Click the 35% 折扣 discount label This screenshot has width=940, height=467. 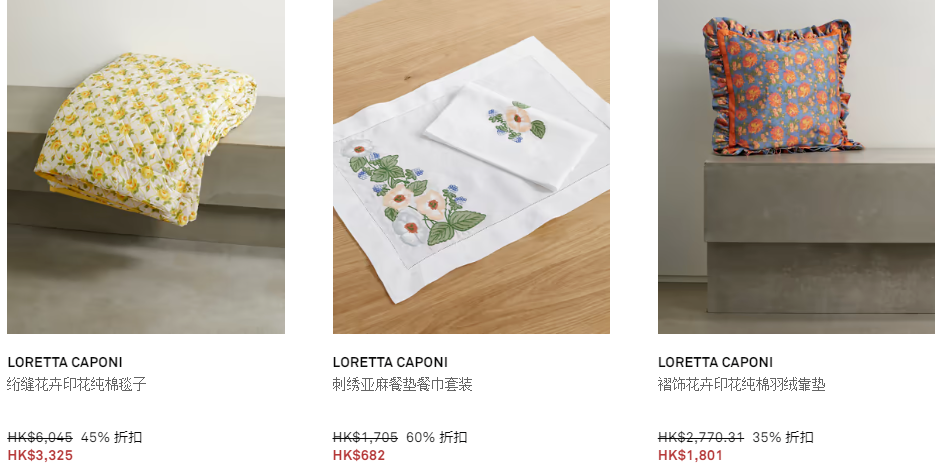click(x=783, y=437)
